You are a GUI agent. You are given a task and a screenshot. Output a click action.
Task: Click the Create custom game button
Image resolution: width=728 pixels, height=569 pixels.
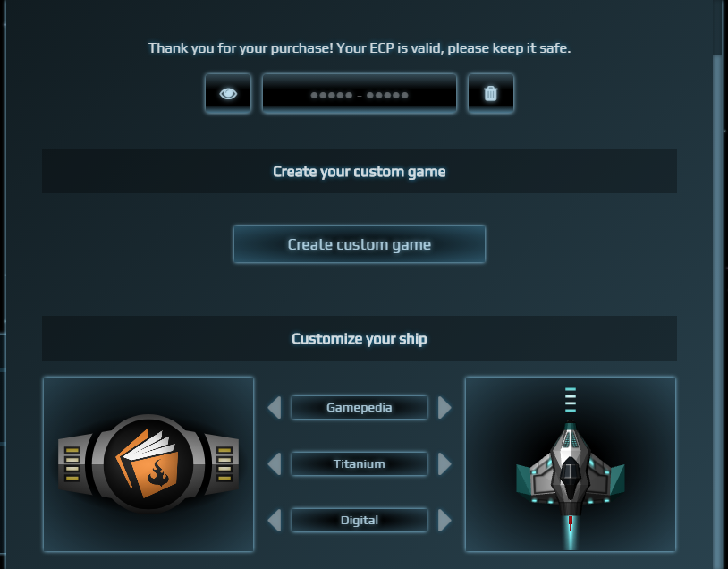pos(360,244)
